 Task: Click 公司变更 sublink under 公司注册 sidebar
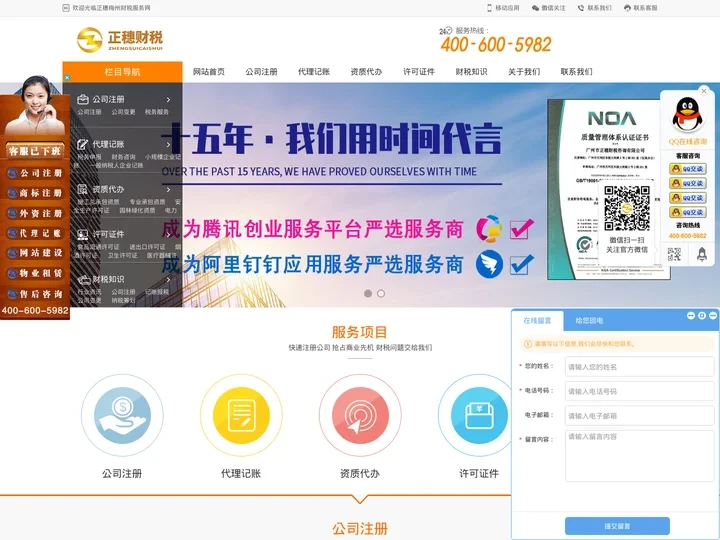(123, 112)
